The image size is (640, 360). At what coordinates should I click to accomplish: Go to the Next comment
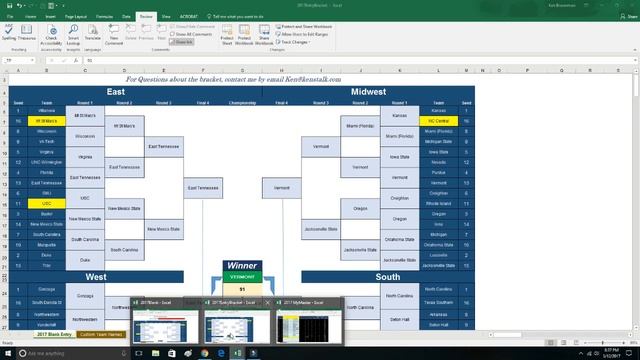[x=162, y=33]
